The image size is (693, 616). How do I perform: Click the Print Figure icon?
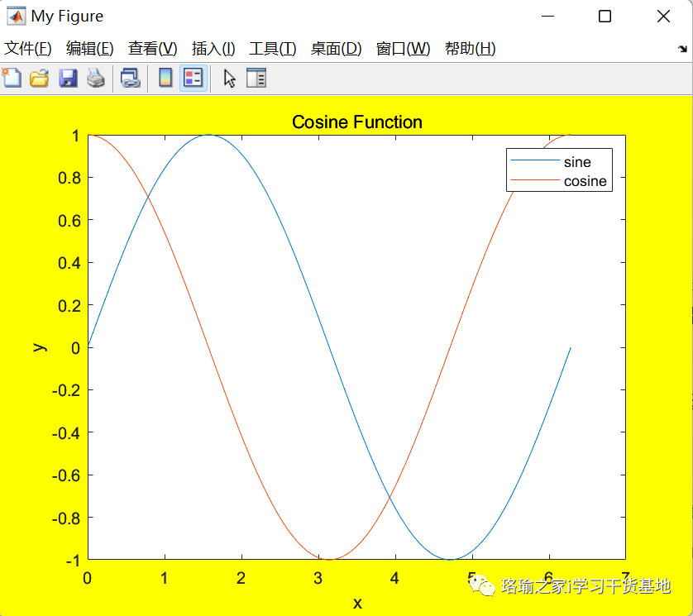pyautogui.click(x=95, y=79)
